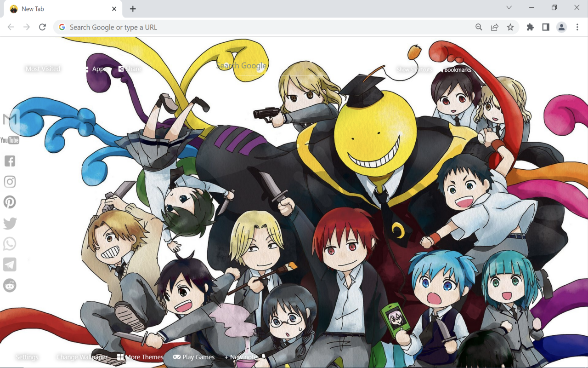Viewport: 588px width, 368px height.
Task: Select the New Tab tab
Action: click(x=63, y=9)
